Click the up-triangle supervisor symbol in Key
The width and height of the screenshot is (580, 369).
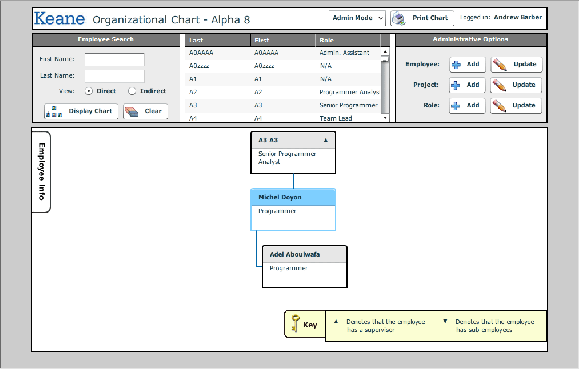click(x=336, y=322)
